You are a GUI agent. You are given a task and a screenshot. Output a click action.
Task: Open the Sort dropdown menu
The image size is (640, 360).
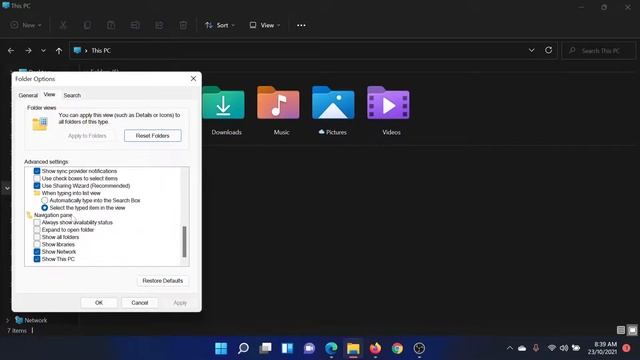pos(220,25)
